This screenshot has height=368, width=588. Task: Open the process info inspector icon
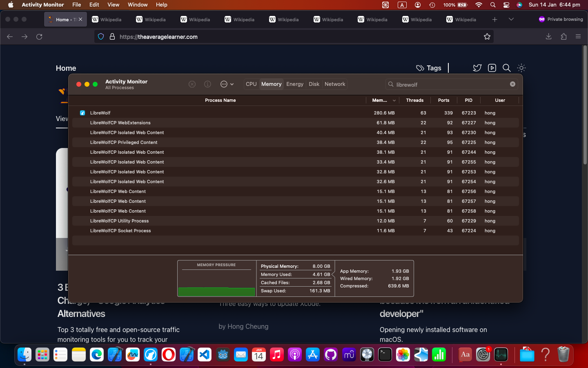(x=207, y=84)
